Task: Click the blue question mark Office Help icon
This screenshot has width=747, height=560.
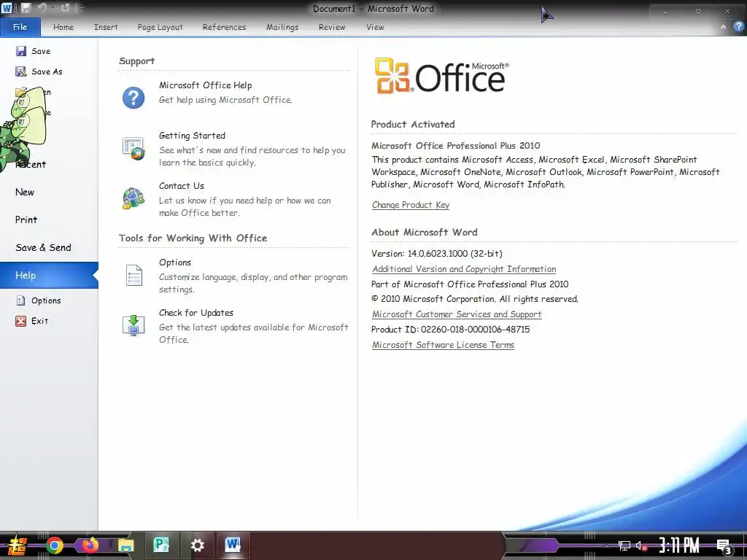Action: (x=133, y=98)
